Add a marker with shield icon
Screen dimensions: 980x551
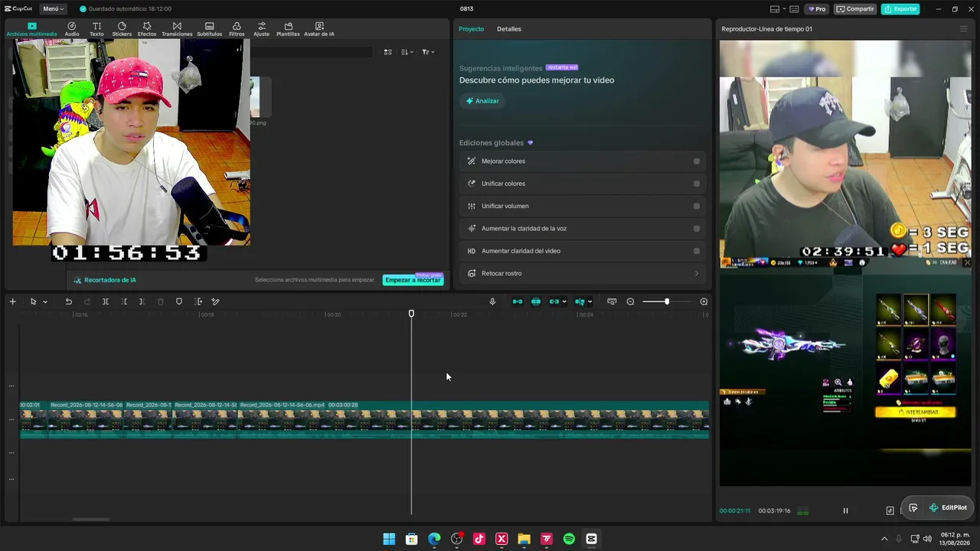[x=179, y=302]
